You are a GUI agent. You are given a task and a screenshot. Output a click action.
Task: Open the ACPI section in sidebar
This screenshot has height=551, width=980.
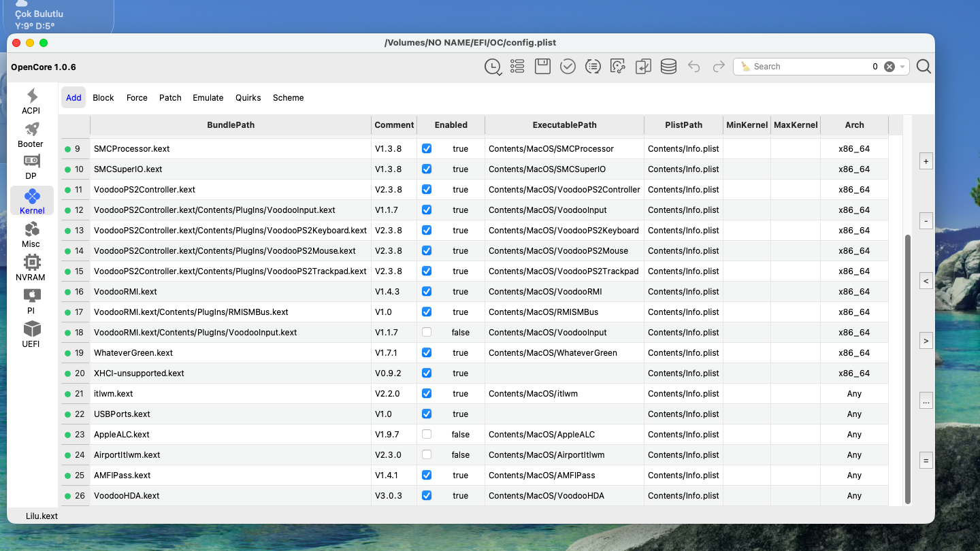pyautogui.click(x=31, y=101)
